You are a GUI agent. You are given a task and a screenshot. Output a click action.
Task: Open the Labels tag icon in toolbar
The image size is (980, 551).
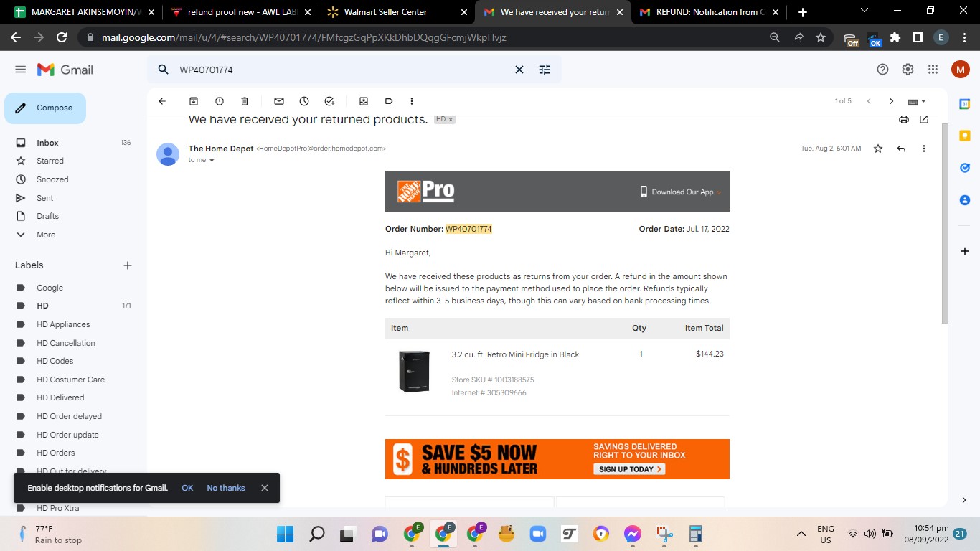tap(389, 101)
